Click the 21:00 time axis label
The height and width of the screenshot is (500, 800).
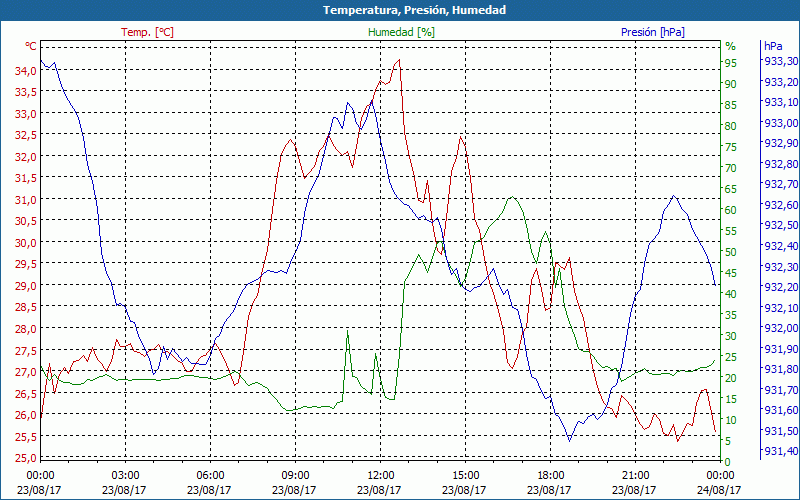point(636,476)
